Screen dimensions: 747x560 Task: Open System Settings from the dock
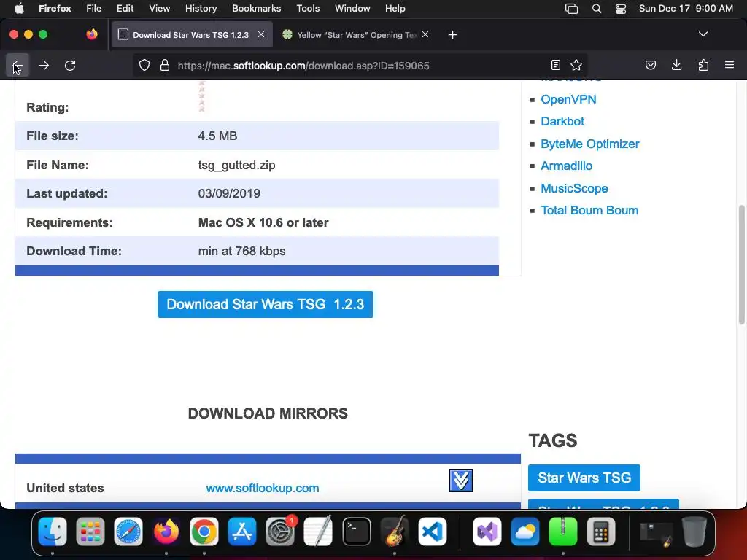[280, 532]
